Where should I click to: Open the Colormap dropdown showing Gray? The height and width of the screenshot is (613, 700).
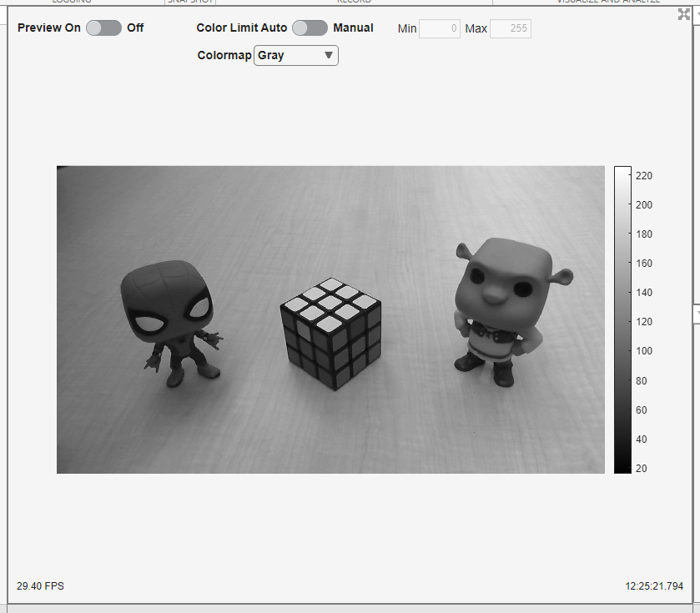(x=296, y=56)
